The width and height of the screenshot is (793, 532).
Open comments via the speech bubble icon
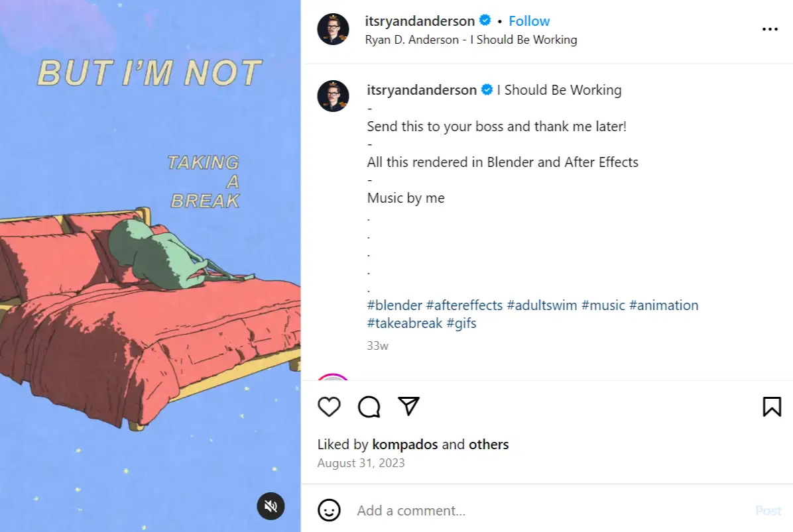(x=369, y=407)
